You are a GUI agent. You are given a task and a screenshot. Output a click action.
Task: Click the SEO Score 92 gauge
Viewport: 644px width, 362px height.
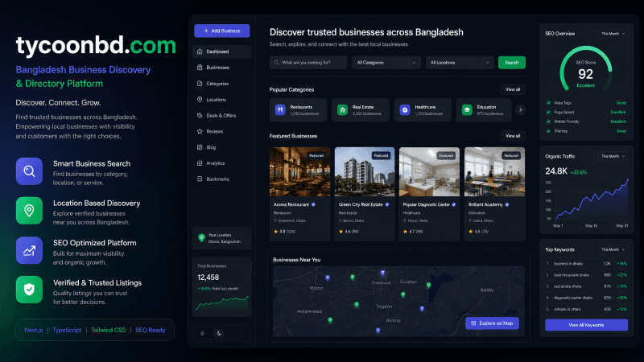pos(586,68)
